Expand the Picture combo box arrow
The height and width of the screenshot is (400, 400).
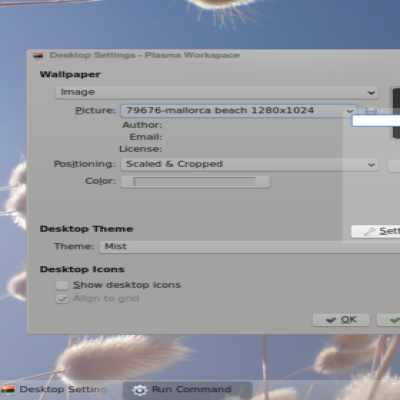coord(349,111)
